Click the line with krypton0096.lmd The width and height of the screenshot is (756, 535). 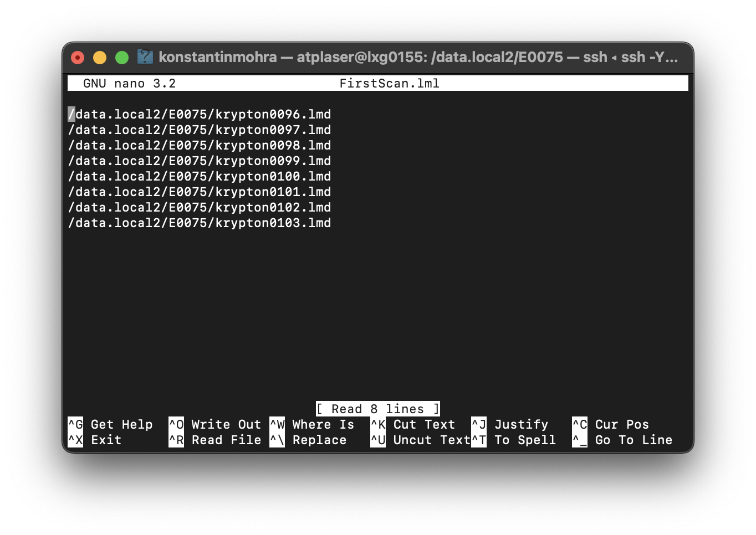(200, 114)
